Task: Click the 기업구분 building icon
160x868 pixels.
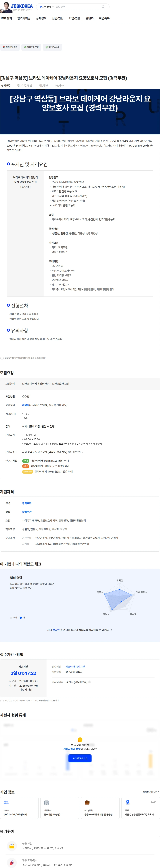Action: click(x=47, y=802)
